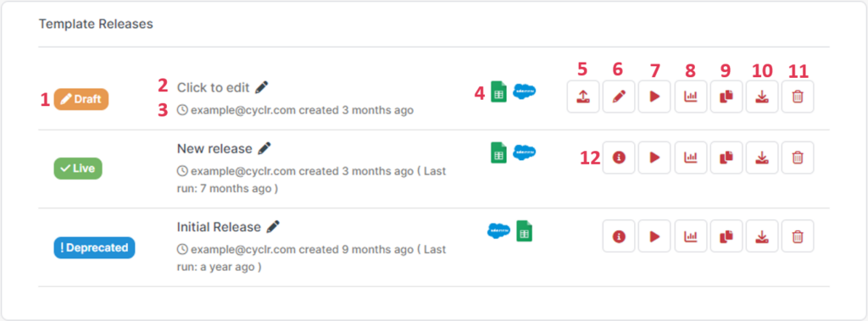Delete the New release with trash icon
The width and height of the screenshot is (868, 321).
[x=798, y=158]
